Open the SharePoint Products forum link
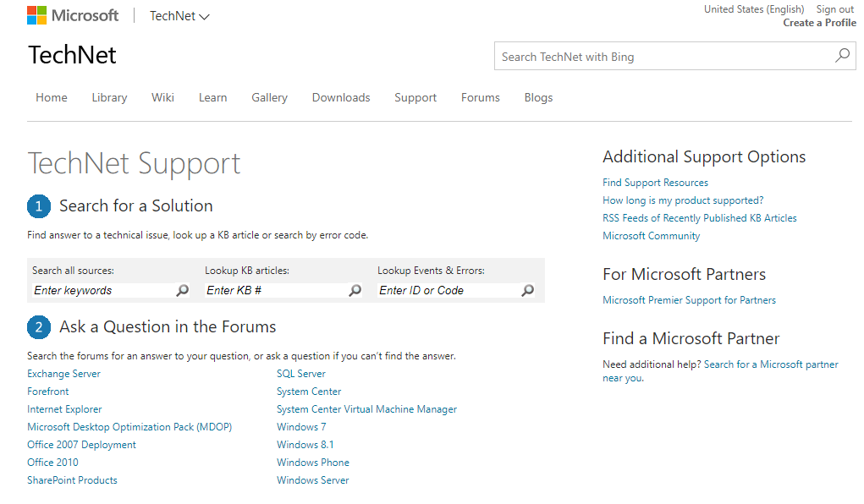 (72, 479)
